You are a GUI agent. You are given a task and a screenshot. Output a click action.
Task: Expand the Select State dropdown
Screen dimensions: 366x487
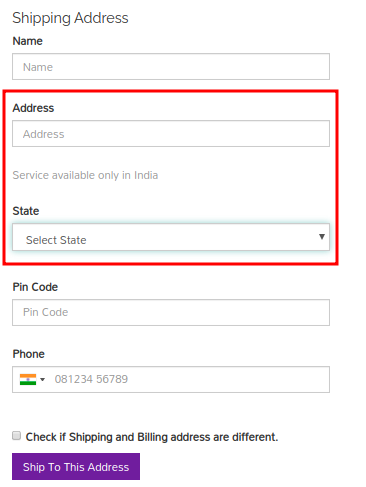[171, 237]
